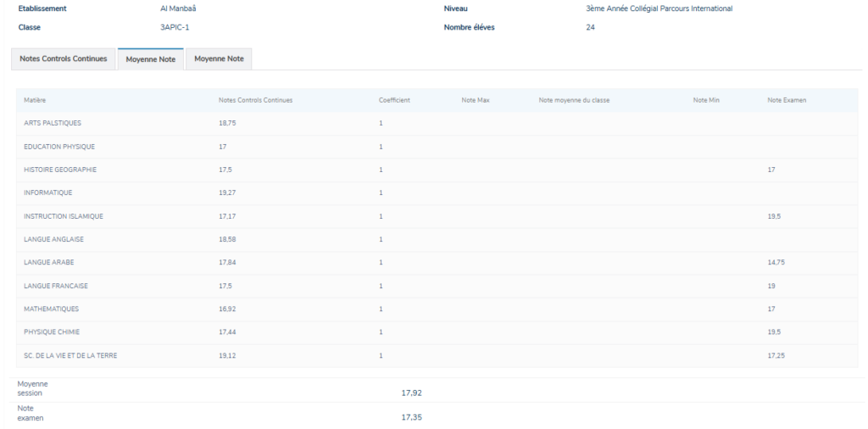Screen dimensions: 868x429
Task: Click the school name Al Manbaâ
Action: [x=178, y=8]
